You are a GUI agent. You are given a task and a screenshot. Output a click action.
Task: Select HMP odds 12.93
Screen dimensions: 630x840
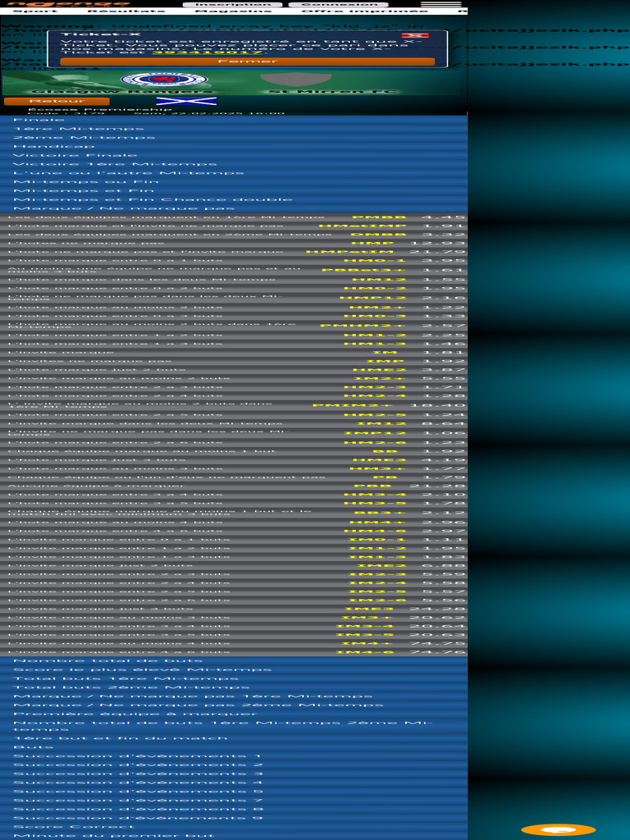(x=234, y=243)
